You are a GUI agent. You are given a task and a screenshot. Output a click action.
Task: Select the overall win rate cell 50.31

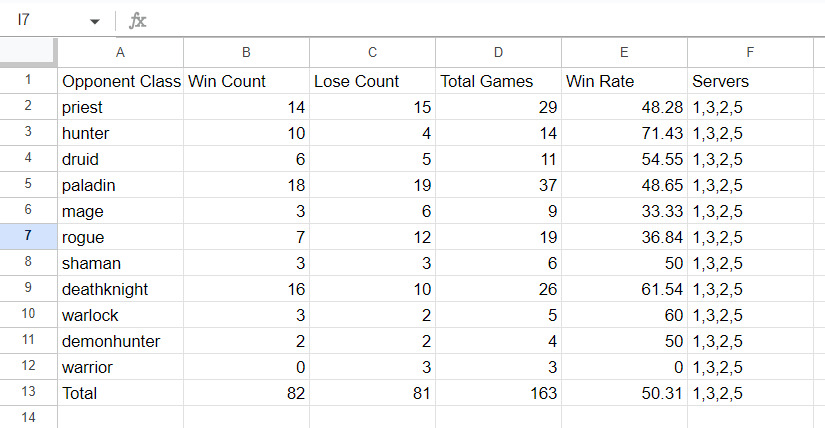(624, 393)
